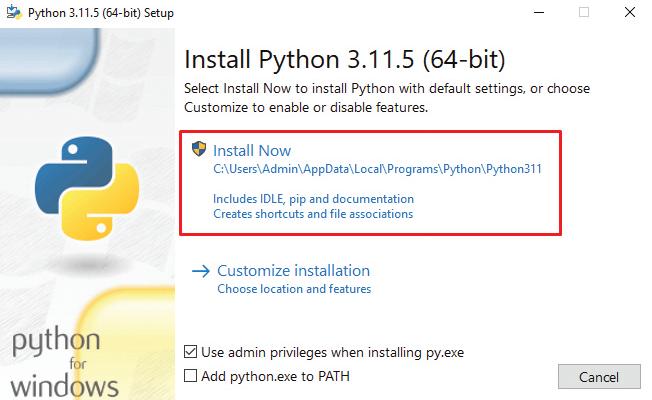Uncheck Use admin privileges when installing py.exe
The height and width of the screenshot is (400, 652).
click(x=190, y=352)
